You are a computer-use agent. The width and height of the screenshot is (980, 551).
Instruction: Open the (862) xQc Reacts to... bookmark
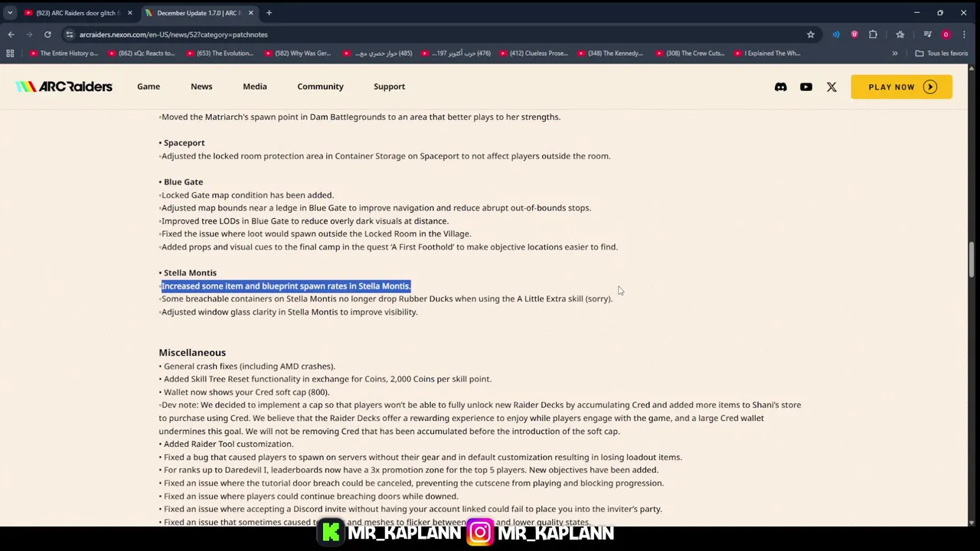142,54
